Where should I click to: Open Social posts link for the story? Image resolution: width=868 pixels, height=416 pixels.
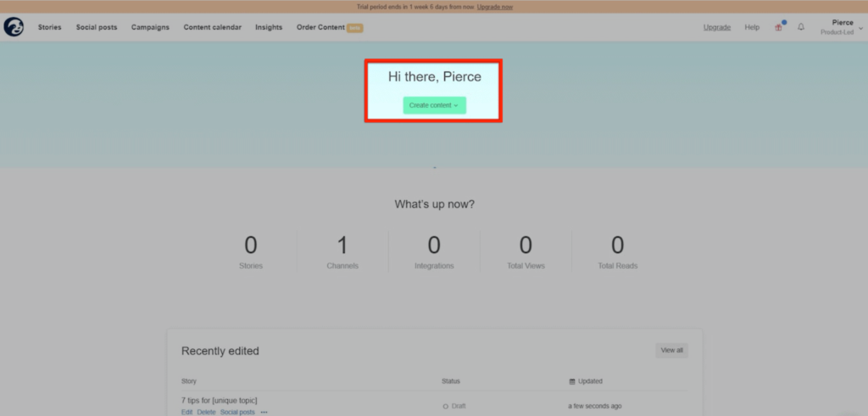click(237, 412)
